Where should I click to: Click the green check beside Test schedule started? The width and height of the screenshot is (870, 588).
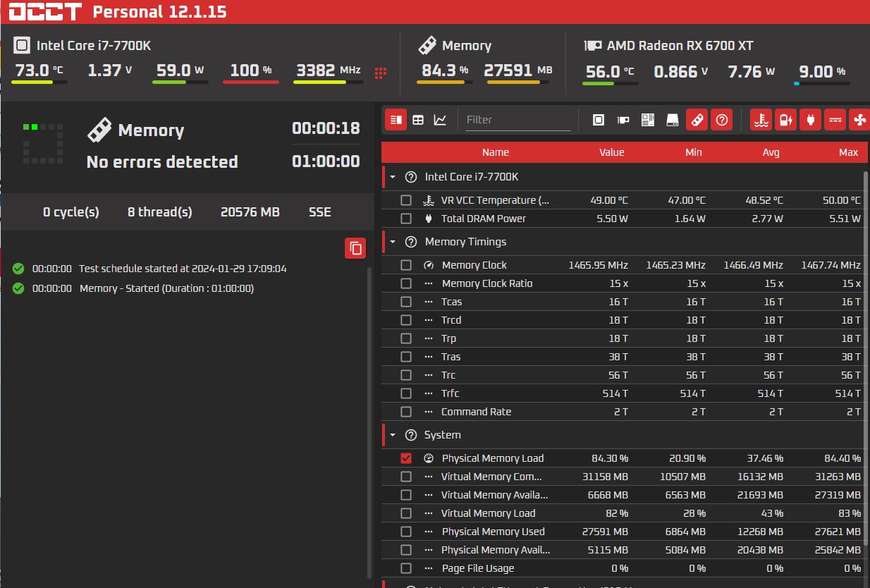[x=18, y=269]
